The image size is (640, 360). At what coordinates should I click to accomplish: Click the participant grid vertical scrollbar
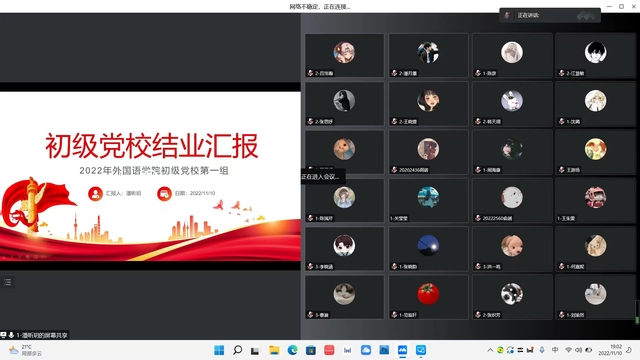pos(637,312)
